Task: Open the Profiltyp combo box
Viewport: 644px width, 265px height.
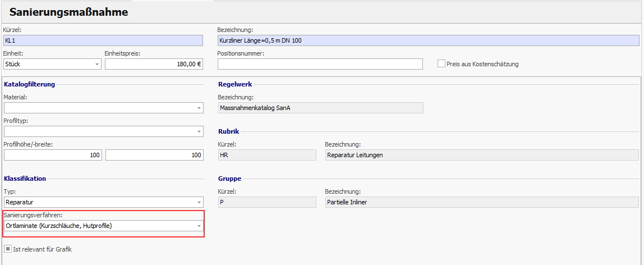Action: click(199, 131)
